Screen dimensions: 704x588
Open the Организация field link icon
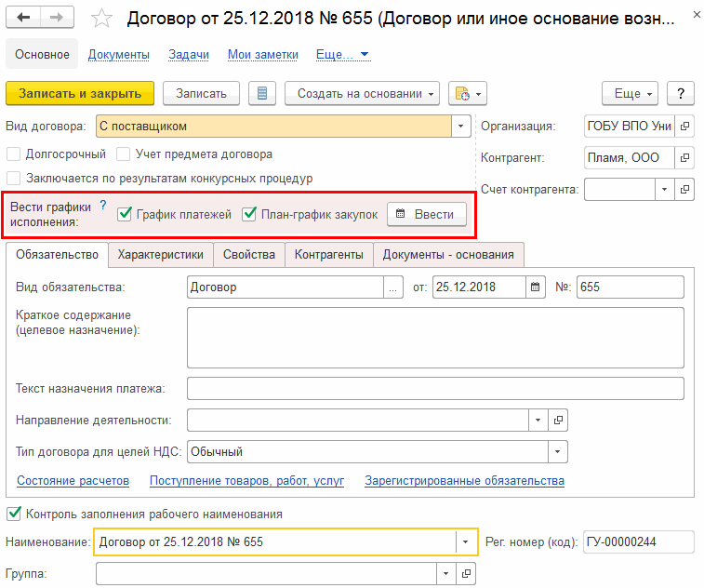tap(684, 127)
